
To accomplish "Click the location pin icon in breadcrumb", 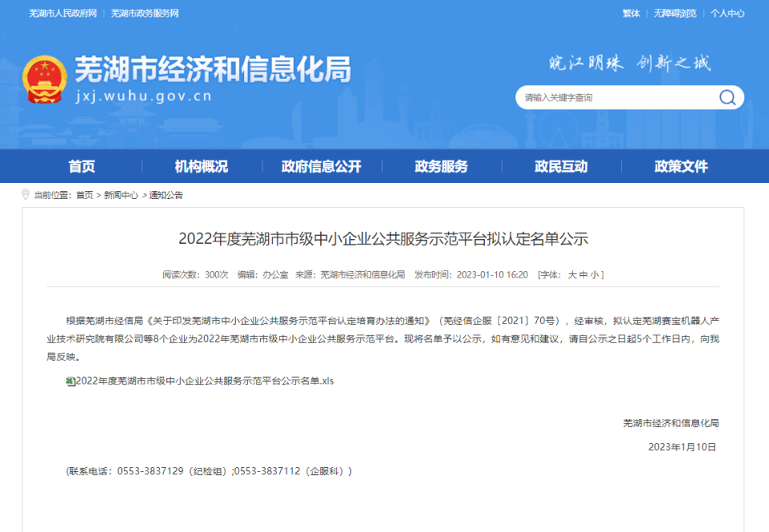I will pyautogui.click(x=26, y=195).
